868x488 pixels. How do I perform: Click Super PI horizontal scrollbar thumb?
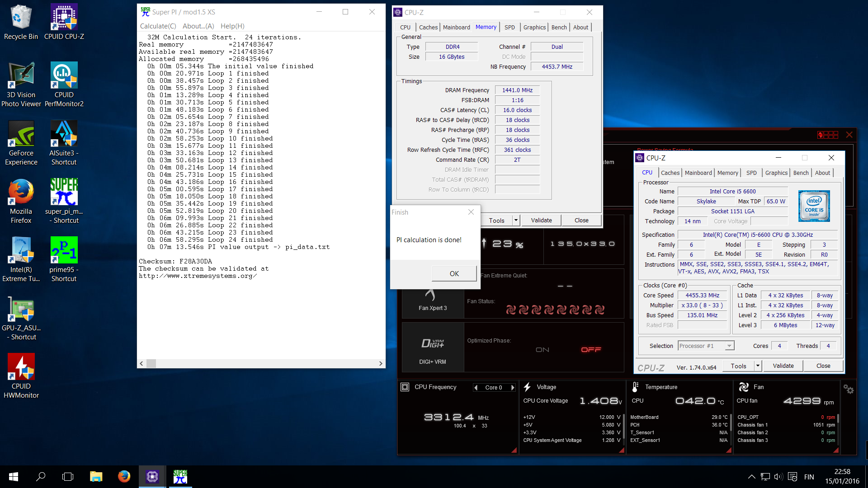151,364
